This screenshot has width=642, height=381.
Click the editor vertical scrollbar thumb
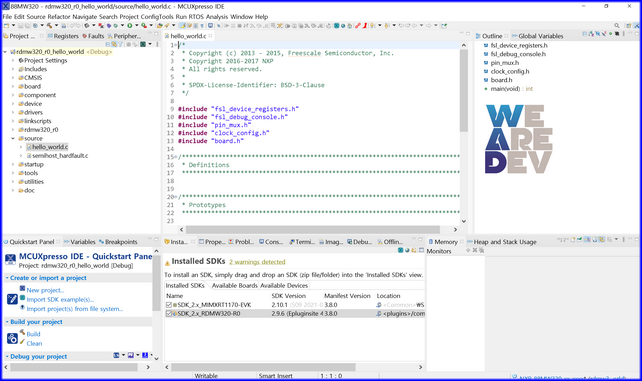[463, 90]
